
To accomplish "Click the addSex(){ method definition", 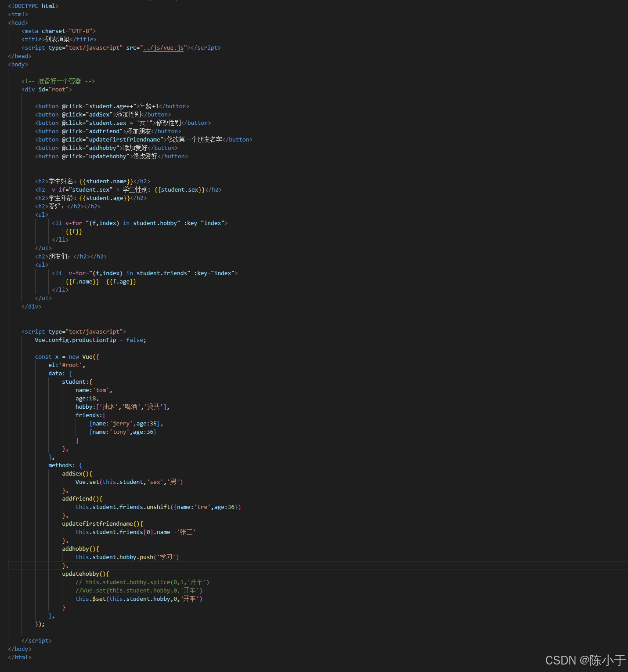I will pos(77,473).
